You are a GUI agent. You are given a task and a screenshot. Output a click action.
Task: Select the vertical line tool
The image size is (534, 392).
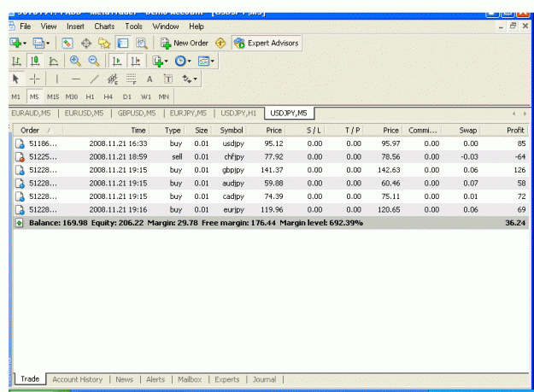pyautogui.click(x=57, y=79)
